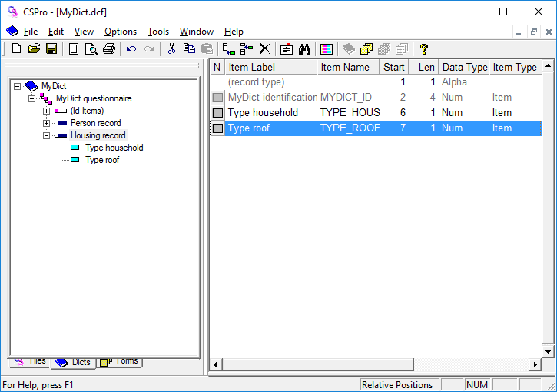Viewport: 557px width, 392px height.
Task: Open Find using the binoculars icon
Action: click(x=304, y=49)
